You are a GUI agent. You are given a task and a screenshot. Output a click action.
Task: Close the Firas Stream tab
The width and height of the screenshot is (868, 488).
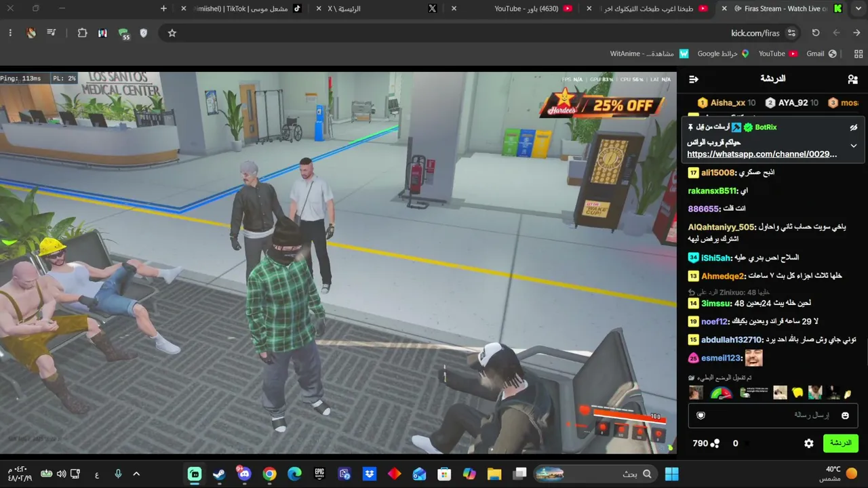[724, 9]
